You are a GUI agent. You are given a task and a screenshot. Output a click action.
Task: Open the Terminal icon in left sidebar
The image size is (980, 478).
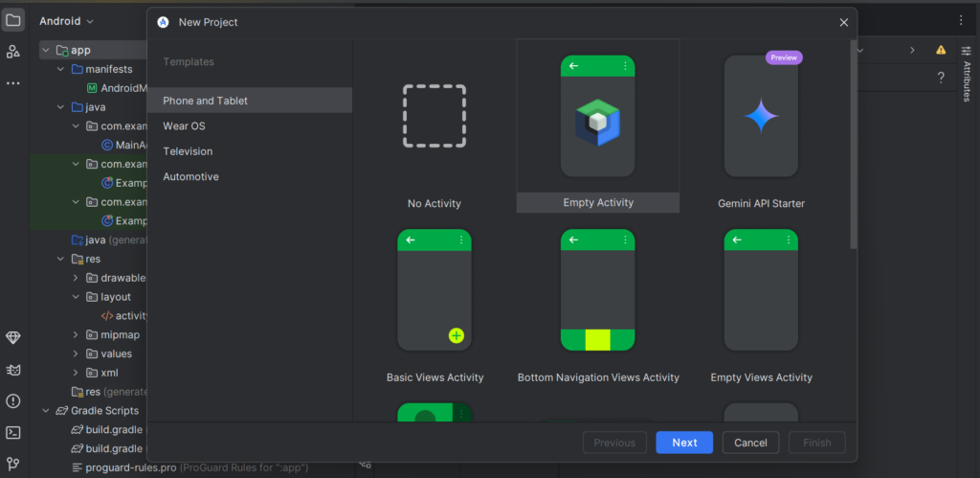(x=13, y=432)
